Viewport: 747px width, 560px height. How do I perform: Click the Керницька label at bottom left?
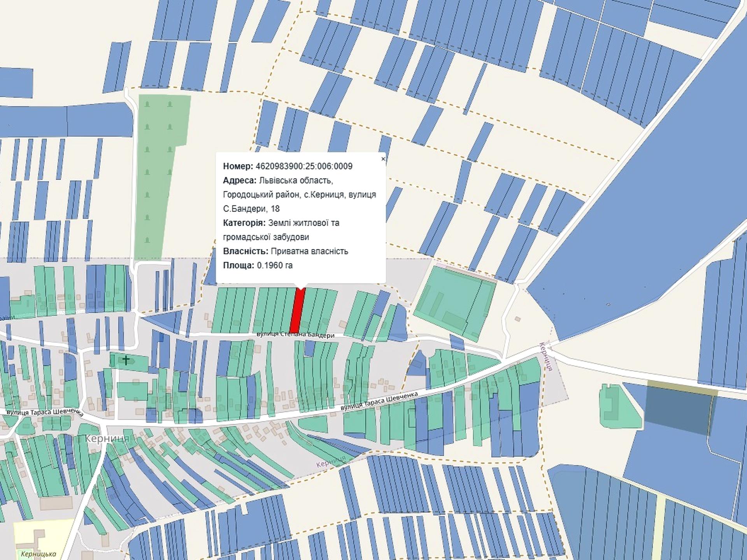click(x=39, y=554)
